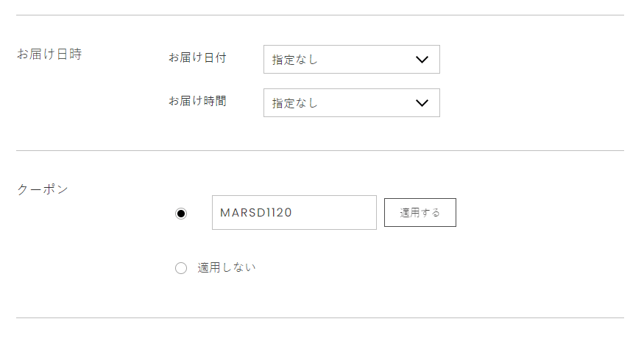The width and height of the screenshot is (644, 344).
Task: Click the divider between delivery and coupon sections
Action: 319,150
